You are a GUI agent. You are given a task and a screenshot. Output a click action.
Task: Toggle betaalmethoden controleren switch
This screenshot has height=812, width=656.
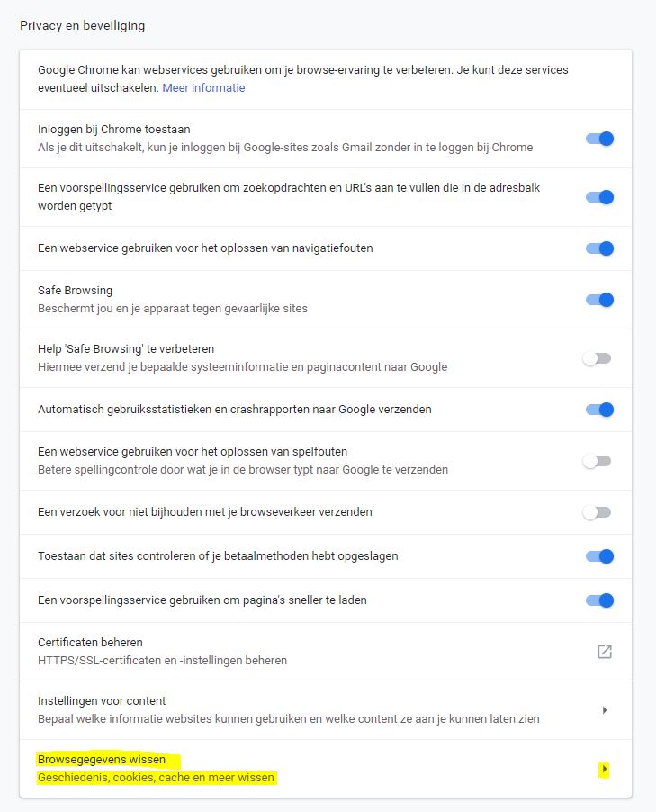(x=599, y=556)
